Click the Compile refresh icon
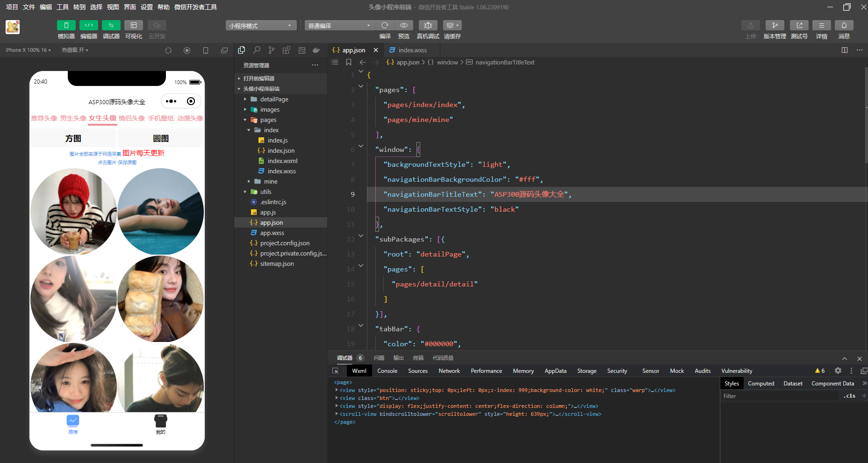Image resolution: width=868 pixels, height=463 pixels. tap(385, 25)
